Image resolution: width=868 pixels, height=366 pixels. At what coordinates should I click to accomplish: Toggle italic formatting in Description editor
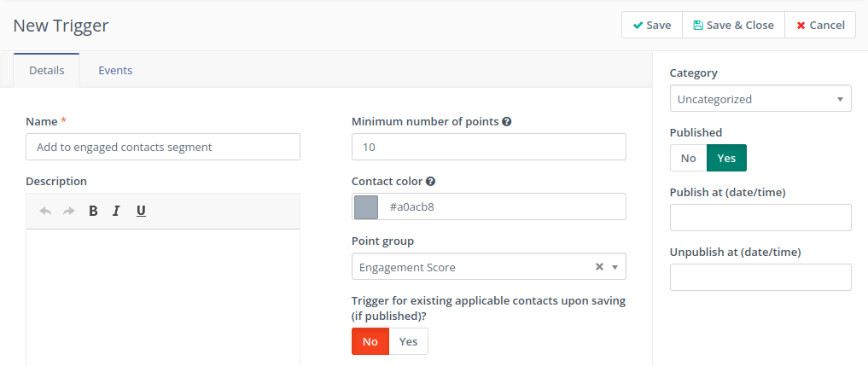coord(116,211)
